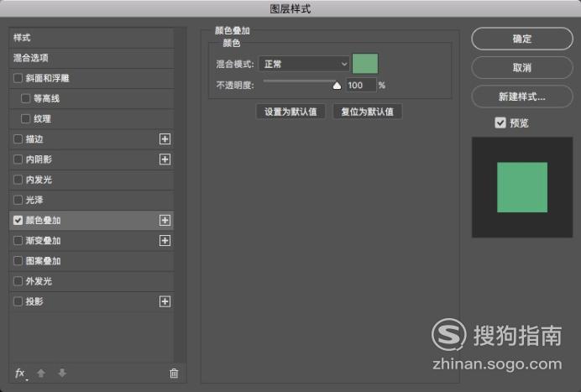Click the move effect down arrow

click(62, 373)
